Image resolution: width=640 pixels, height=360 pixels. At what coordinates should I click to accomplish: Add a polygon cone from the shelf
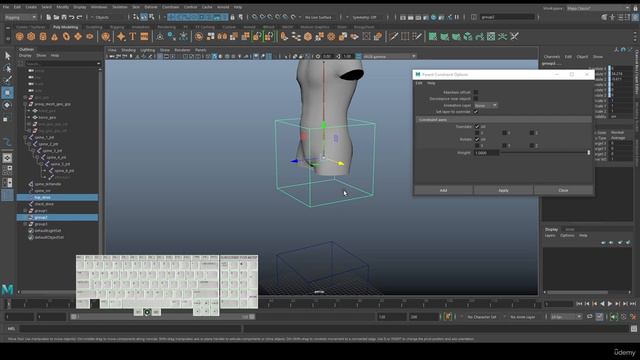click(x=54, y=37)
